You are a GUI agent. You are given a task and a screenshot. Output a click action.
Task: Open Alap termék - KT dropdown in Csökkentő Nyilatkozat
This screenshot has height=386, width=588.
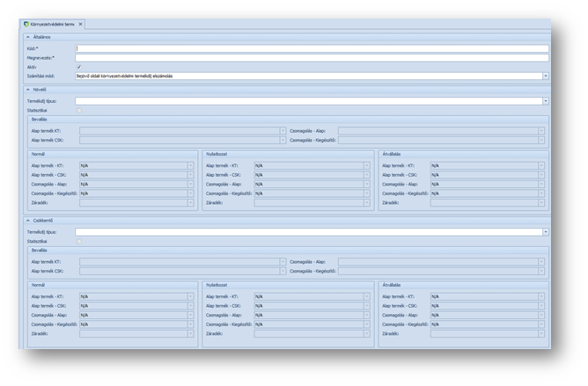pyautogui.click(x=366, y=297)
